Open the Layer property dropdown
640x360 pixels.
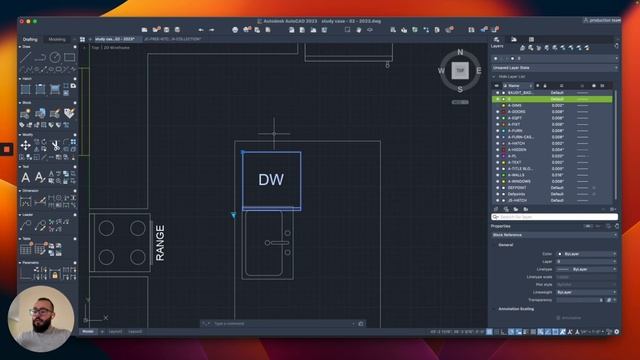pos(586,262)
